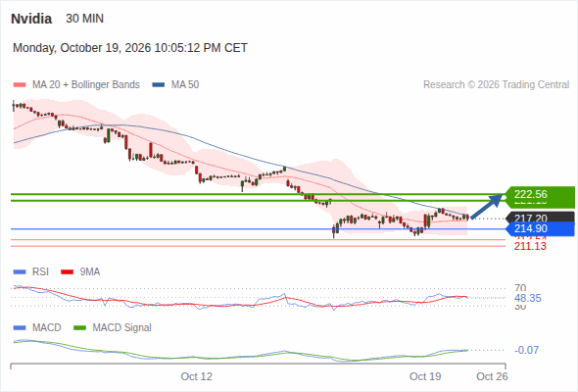Viewport: 578px width, 392px height.
Task: Click the 30 MIN timeframe label
Action: pos(85,19)
